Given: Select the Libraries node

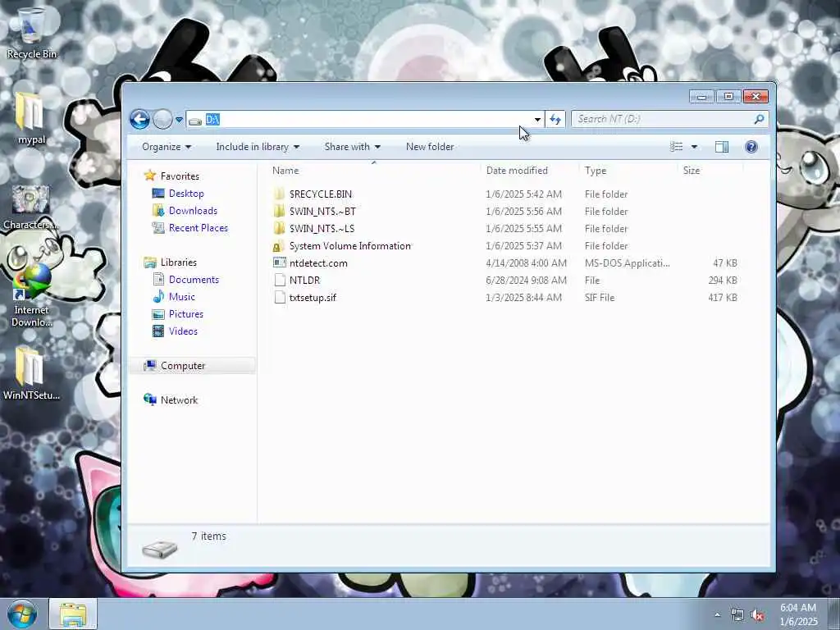Looking at the screenshot, I should (x=178, y=262).
